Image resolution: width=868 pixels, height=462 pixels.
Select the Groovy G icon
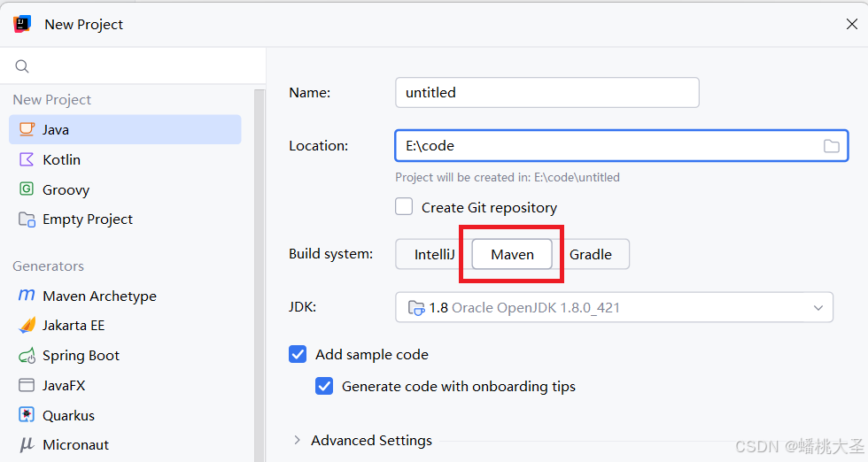tap(27, 189)
